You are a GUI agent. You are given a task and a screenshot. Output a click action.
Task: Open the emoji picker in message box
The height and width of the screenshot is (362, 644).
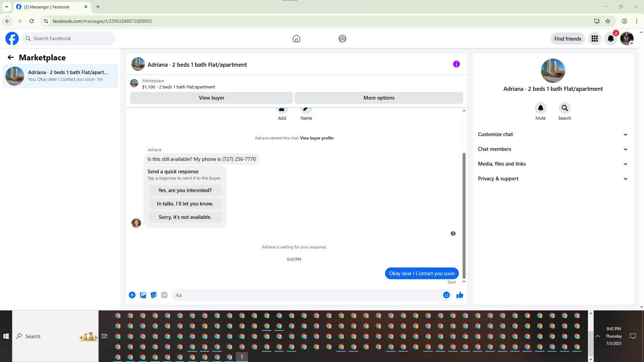[x=446, y=295]
